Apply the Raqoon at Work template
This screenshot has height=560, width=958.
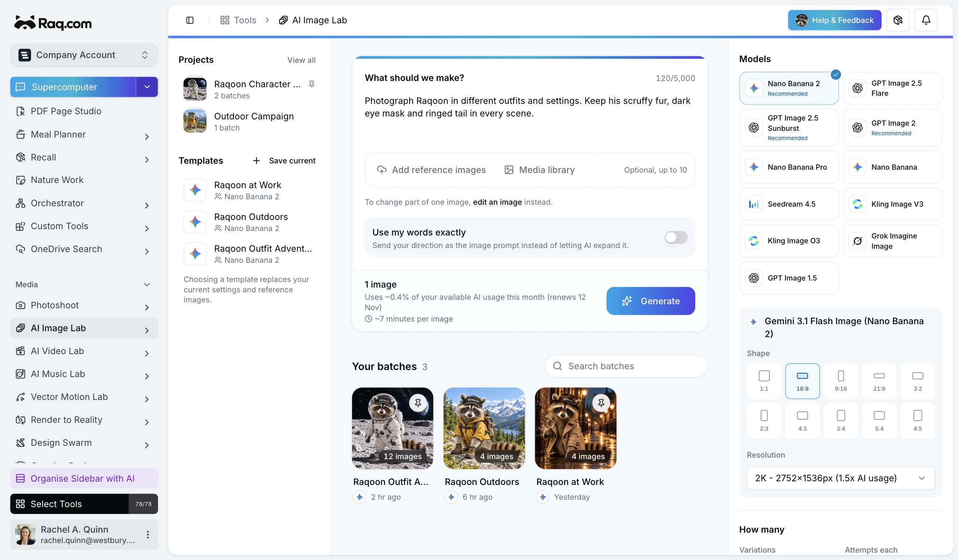pos(249,190)
